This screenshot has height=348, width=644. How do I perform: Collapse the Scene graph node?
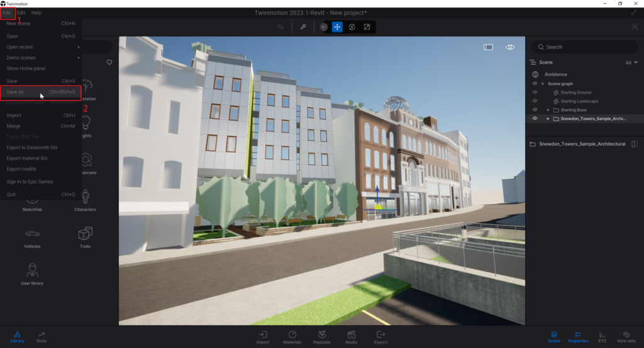tap(543, 84)
